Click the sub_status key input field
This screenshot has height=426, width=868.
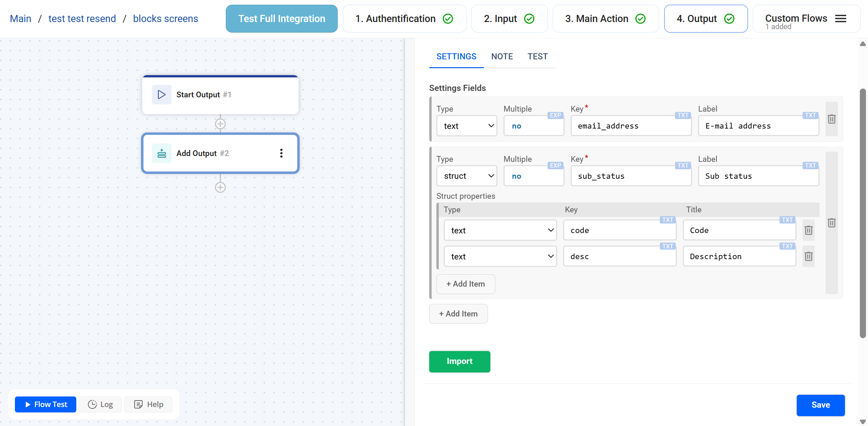pyautogui.click(x=631, y=176)
